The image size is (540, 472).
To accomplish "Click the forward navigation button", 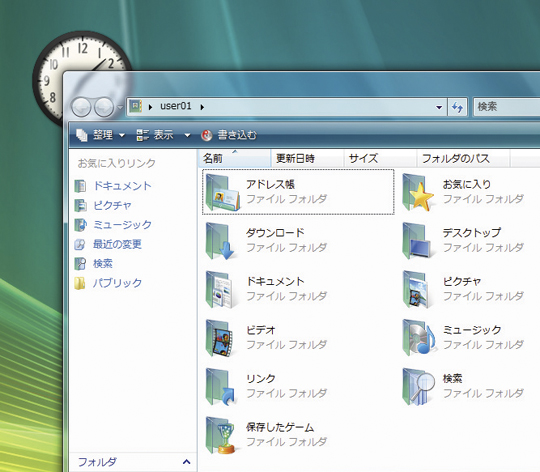I will pyautogui.click(x=104, y=107).
